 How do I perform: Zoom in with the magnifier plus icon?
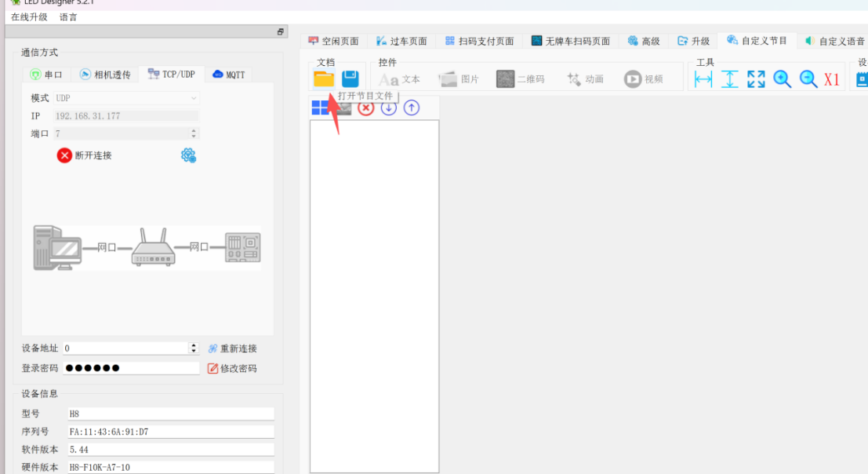click(783, 79)
